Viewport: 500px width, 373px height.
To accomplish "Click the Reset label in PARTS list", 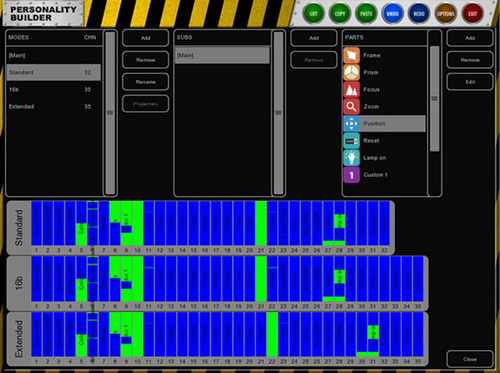I will [x=371, y=141].
